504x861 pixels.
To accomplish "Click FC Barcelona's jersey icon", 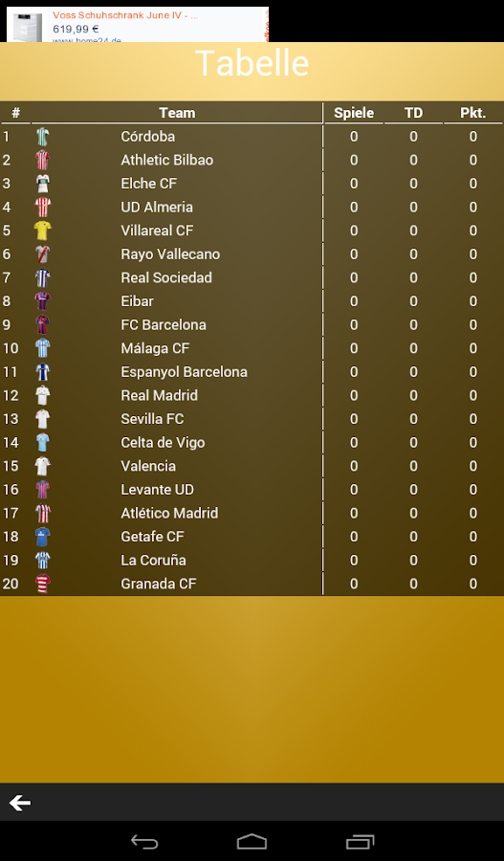I will coord(42,324).
